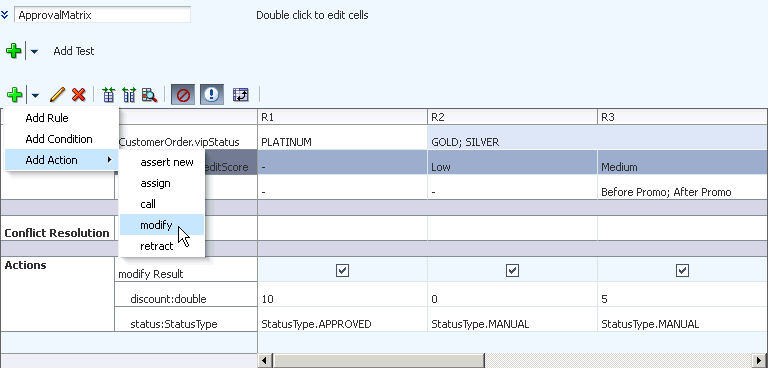
Task: Choose assert new action
Action: point(162,162)
